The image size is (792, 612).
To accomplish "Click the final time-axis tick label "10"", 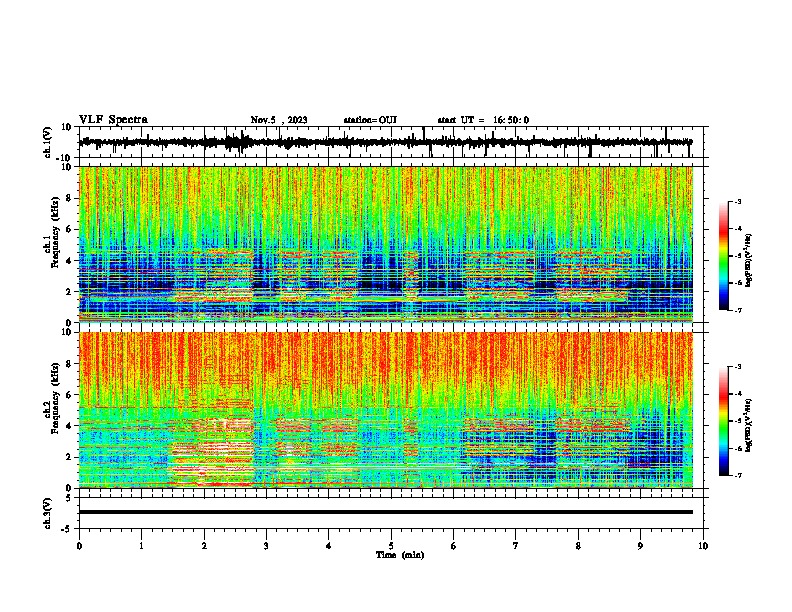I will pos(703,546).
